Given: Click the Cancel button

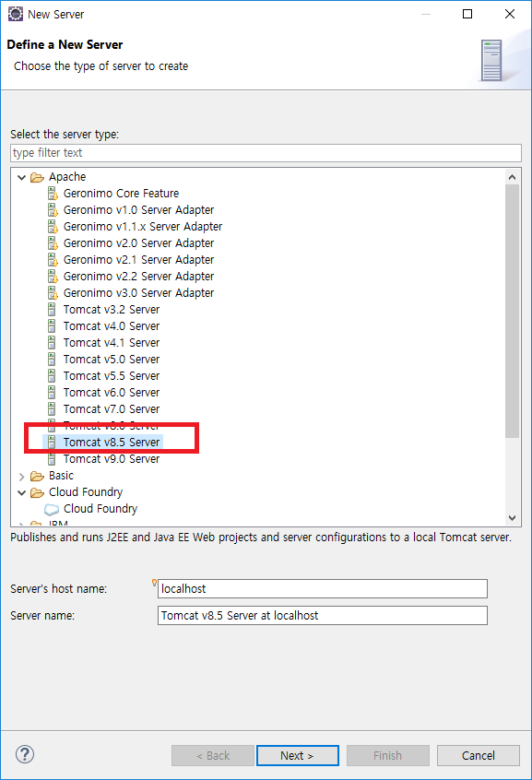Looking at the screenshot, I should pos(479,756).
